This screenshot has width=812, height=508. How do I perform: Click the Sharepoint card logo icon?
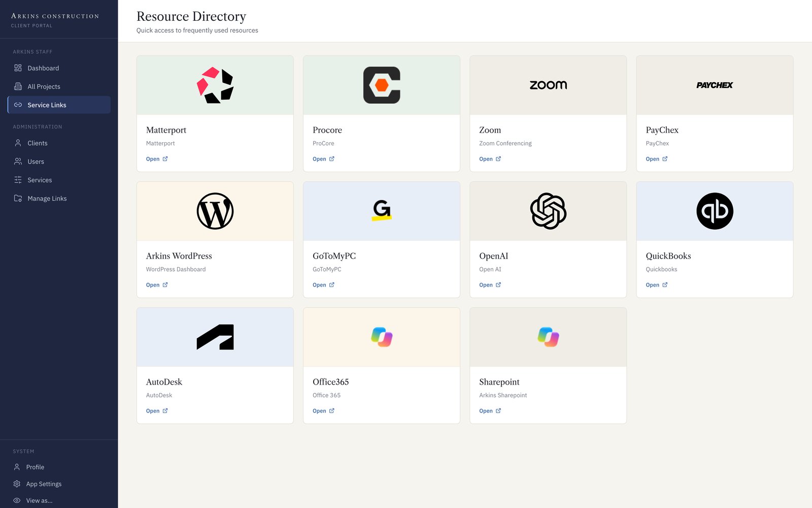(548, 337)
